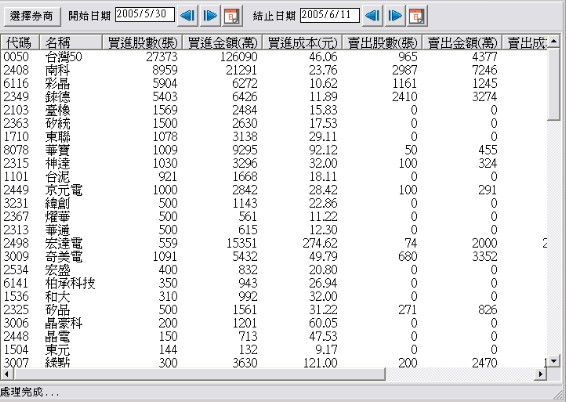Click the vertical scrollbar up arrow
Screen dimensions: 566x402
coord(553,42)
